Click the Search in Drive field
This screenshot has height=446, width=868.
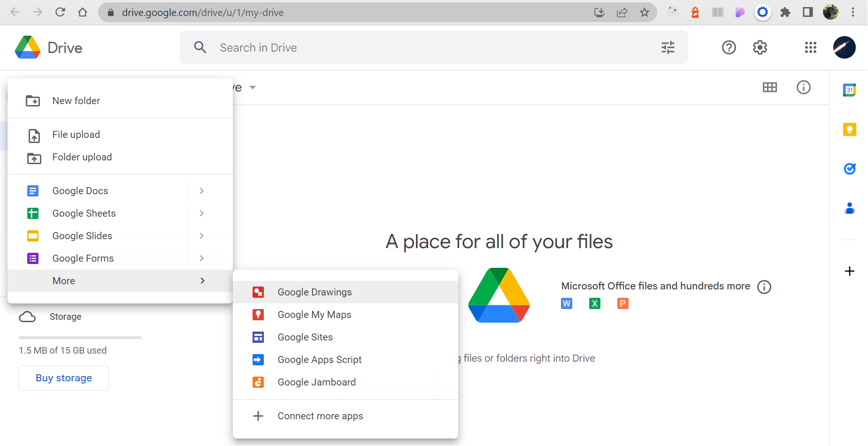click(x=434, y=47)
